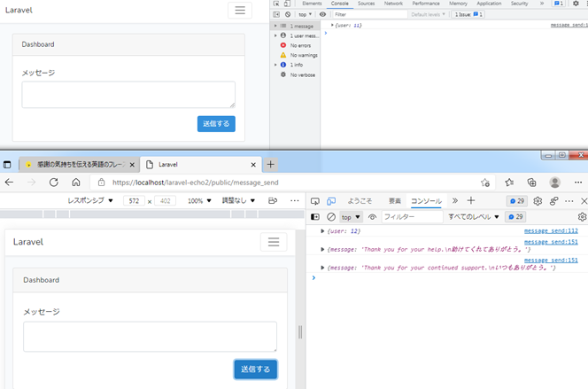Open Edge settings and more menu

[578, 183]
